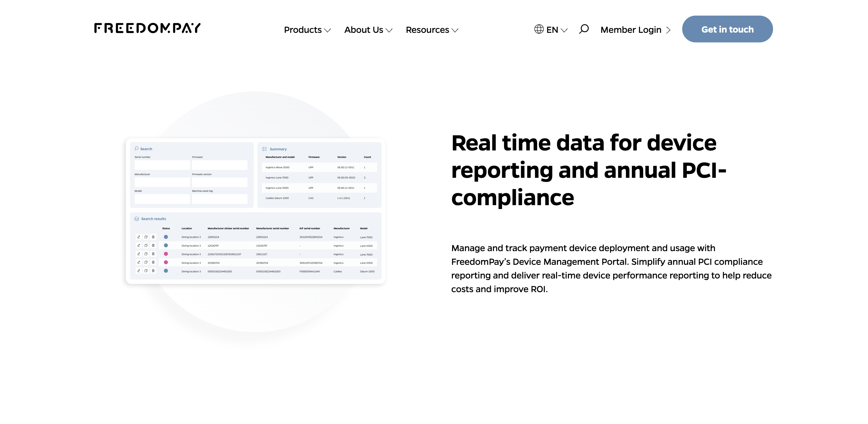Image resolution: width=868 pixels, height=424 pixels.
Task: Click pink status dot for serial 20396704
Action: tap(166, 262)
